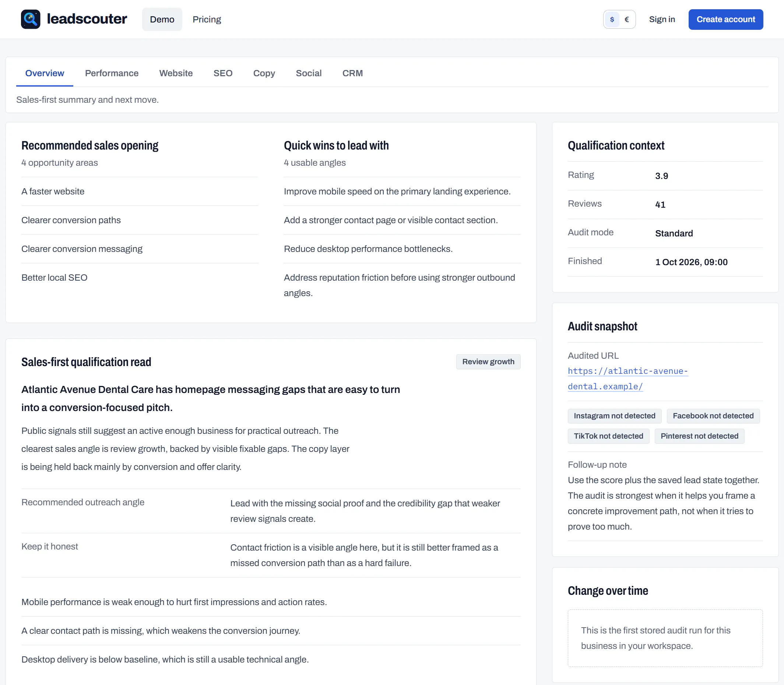Click the 'Sales-first qualification read' heading
Viewport: 784px width, 685px height.
click(x=87, y=362)
